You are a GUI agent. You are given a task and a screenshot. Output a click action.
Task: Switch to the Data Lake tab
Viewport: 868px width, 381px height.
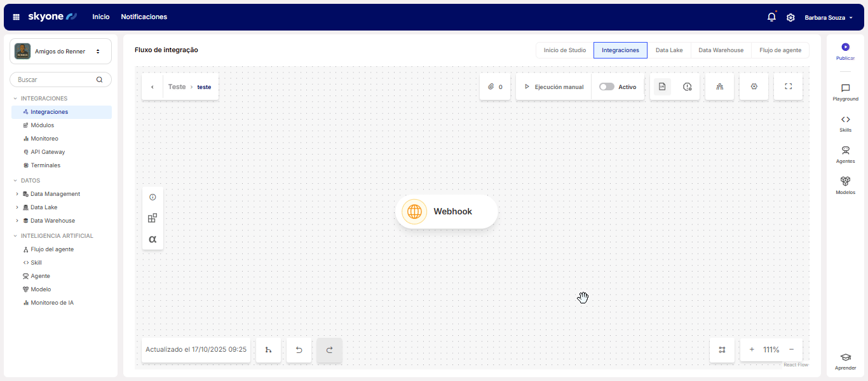[668, 50]
